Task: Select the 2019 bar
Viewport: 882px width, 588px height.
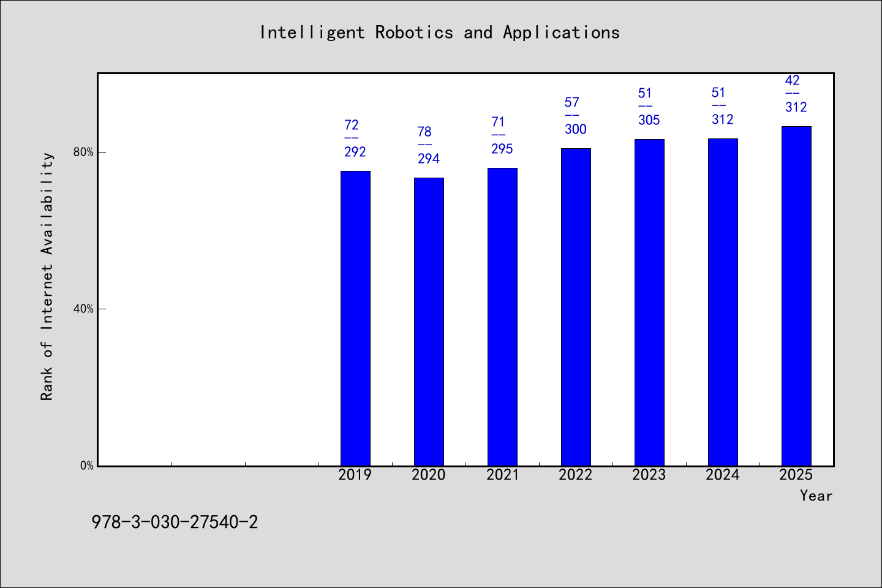Action: (355, 318)
